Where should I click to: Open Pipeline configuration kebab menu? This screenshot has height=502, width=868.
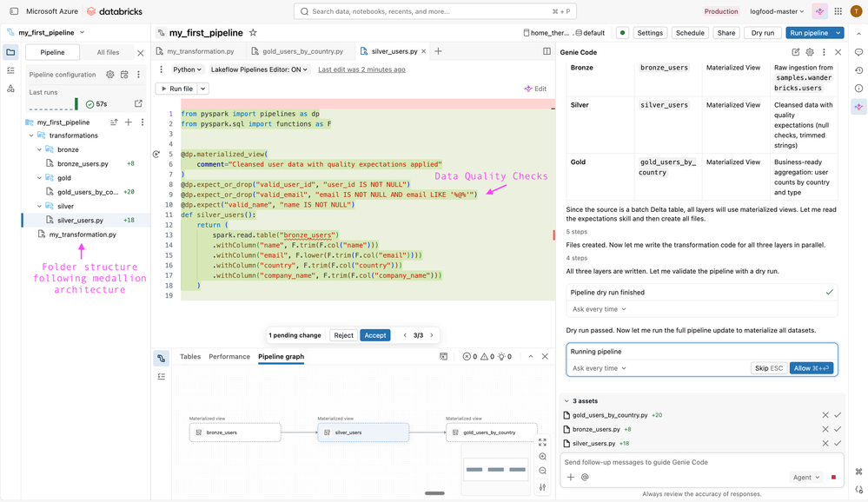tap(138, 74)
